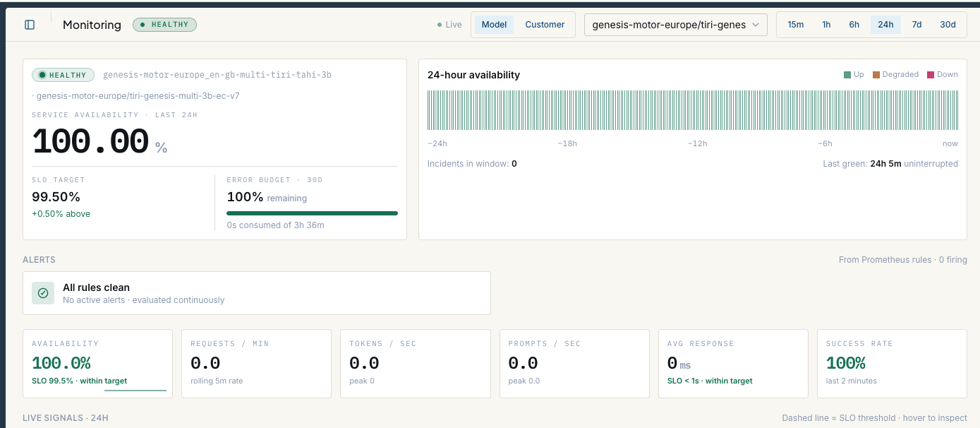
Task: Select the 30d time range
Action: [x=948, y=25]
